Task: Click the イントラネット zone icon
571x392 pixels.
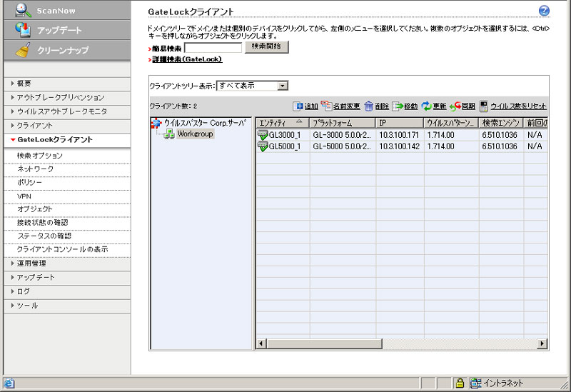Action: tap(475, 383)
